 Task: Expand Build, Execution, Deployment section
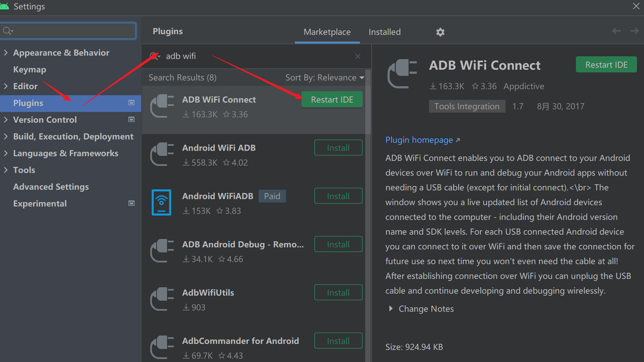pyautogui.click(x=6, y=136)
